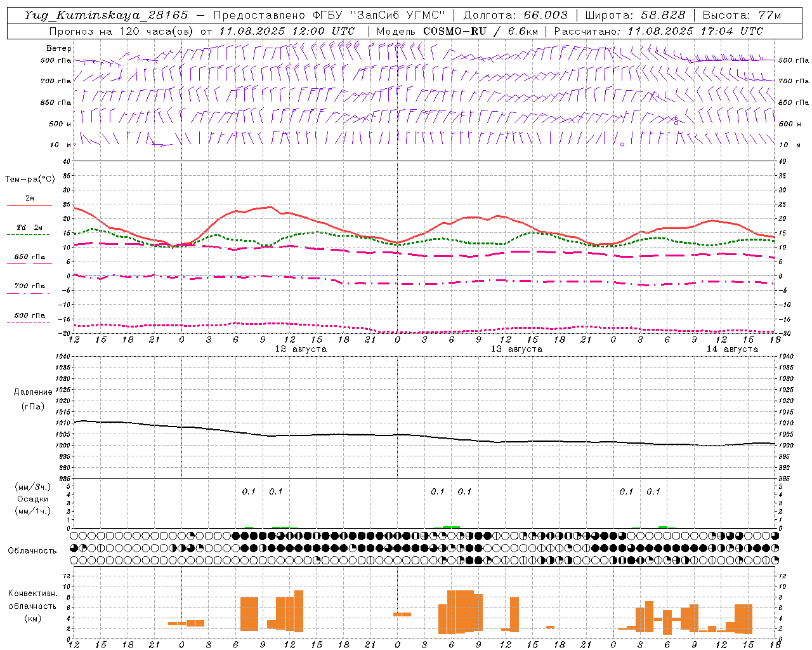The height and width of the screenshot is (650, 812).
Task: Click the 13 августа date label
Action: 516,349
